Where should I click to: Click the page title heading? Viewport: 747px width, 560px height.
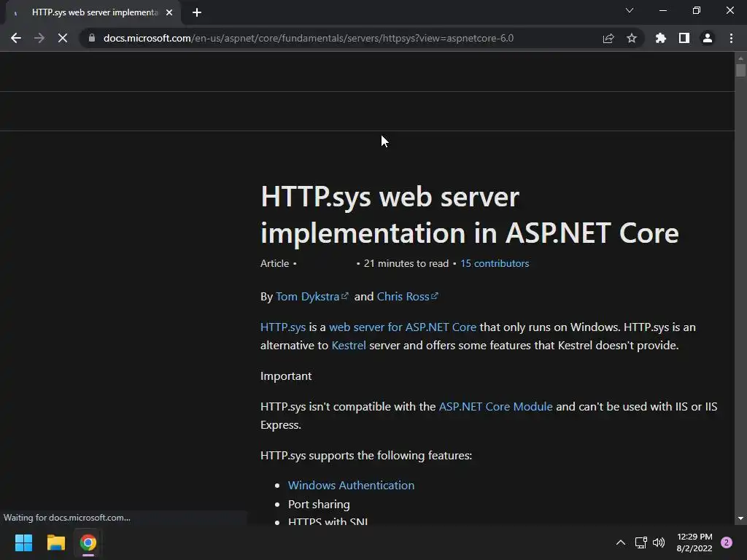click(x=469, y=215)
